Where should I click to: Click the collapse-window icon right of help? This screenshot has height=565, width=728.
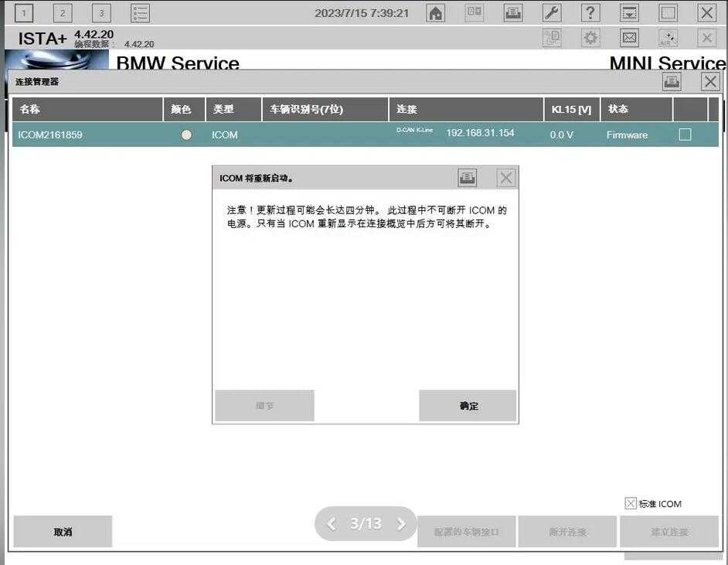(629, 13)
